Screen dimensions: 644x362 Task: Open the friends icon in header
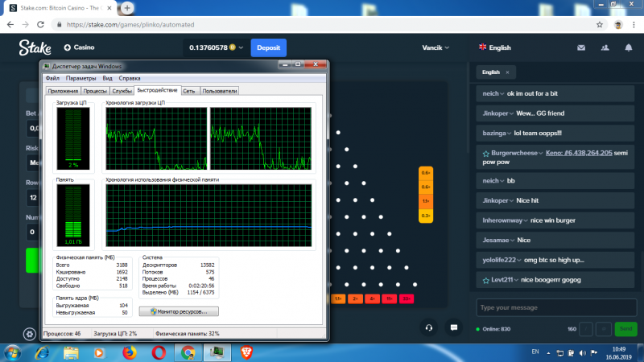click(605, 47)
